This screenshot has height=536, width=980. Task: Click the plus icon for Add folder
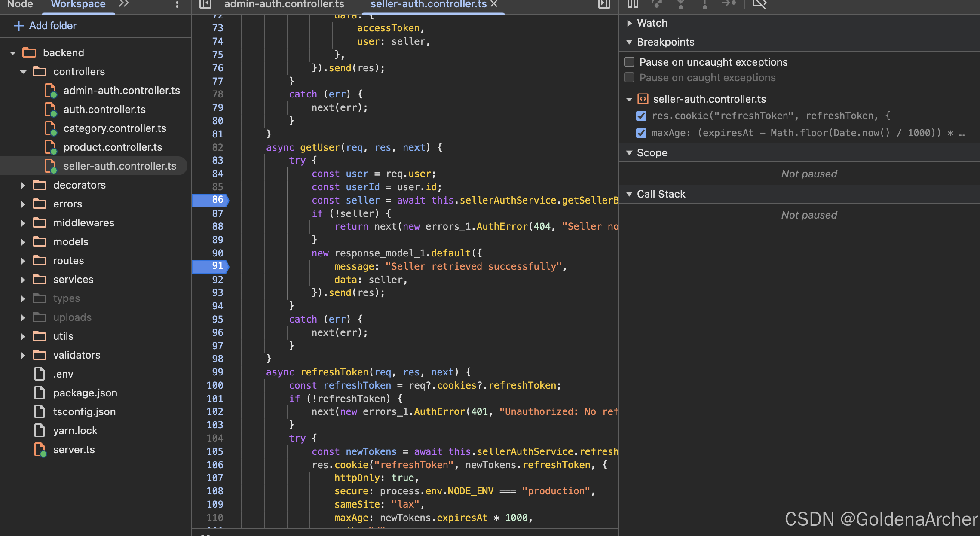click(18, 26)
